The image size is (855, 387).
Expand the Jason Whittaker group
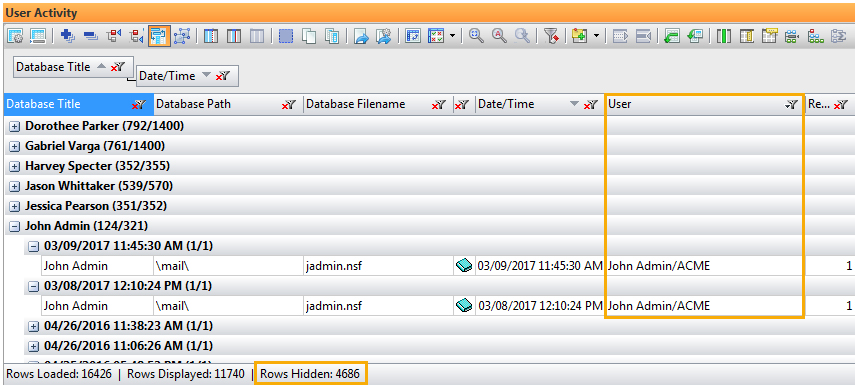coord(15,186)
